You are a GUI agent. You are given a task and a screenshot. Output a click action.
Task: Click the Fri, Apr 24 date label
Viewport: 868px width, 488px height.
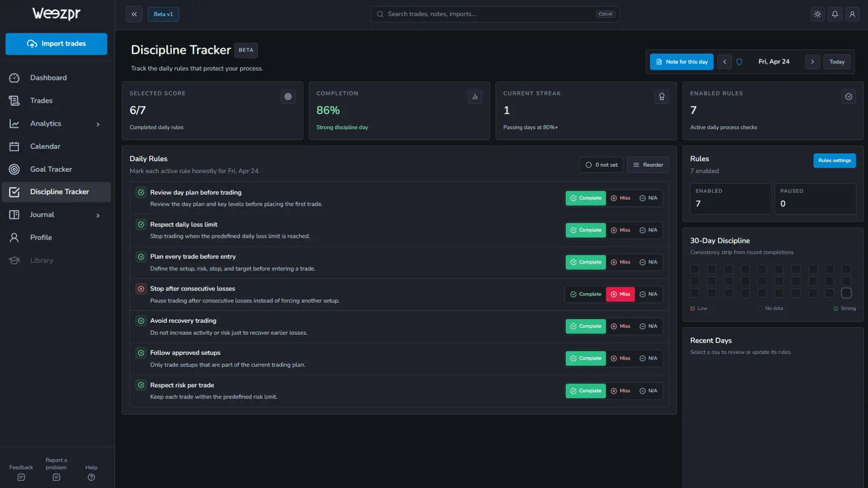click(774, 62)
